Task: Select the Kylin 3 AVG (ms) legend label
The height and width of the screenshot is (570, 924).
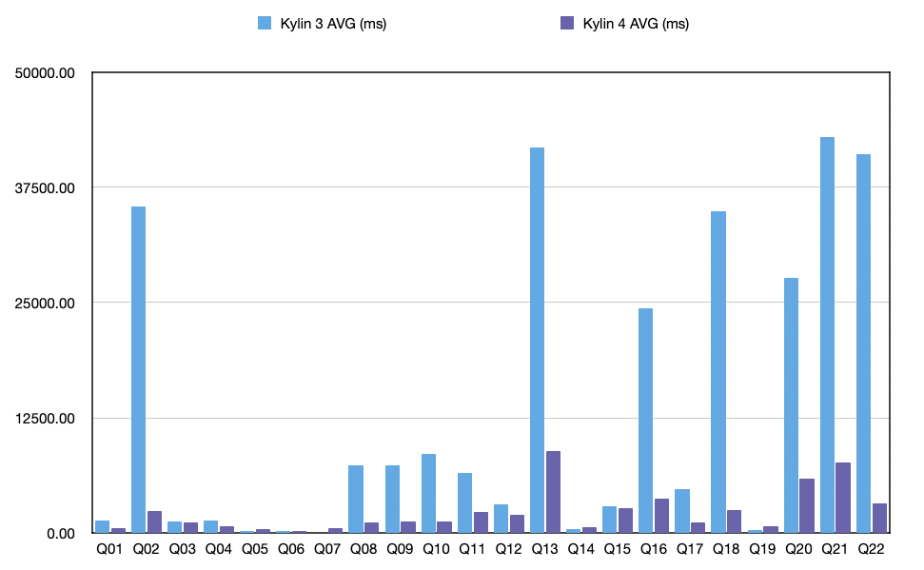Action: click(x=333, y=24)
